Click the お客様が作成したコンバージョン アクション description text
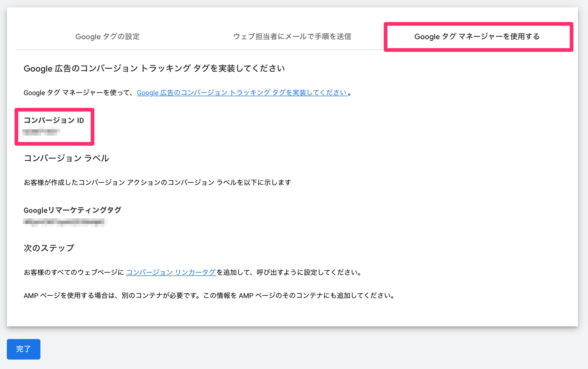588x369 pixels. [157, 182]
